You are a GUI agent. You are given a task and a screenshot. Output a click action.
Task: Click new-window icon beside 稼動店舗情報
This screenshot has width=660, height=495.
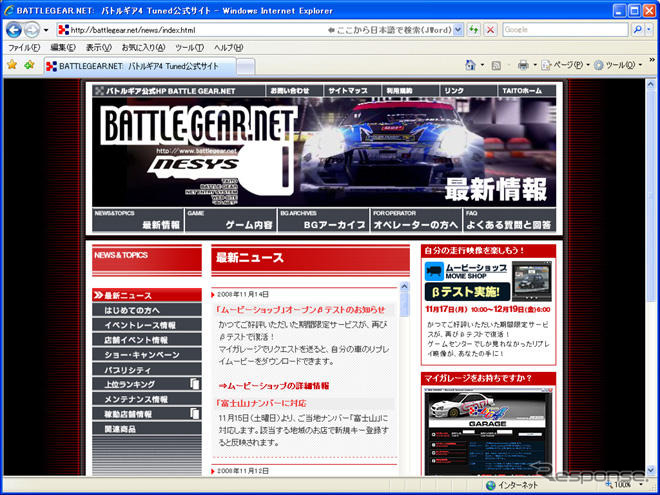[194, 413]
